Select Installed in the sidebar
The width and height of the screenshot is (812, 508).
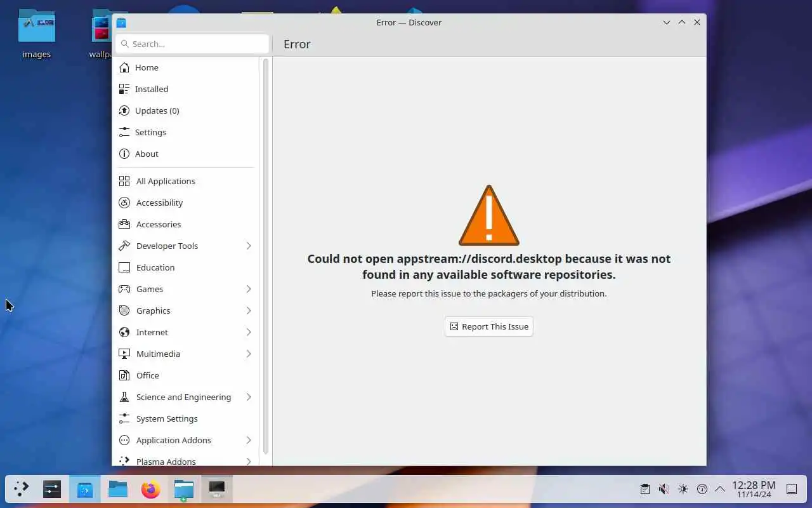186,89
